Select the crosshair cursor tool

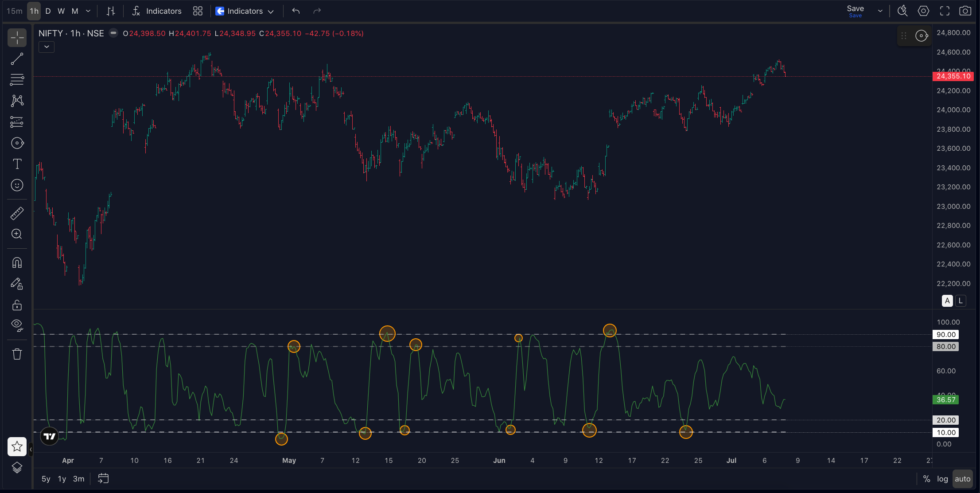point(17,38)
